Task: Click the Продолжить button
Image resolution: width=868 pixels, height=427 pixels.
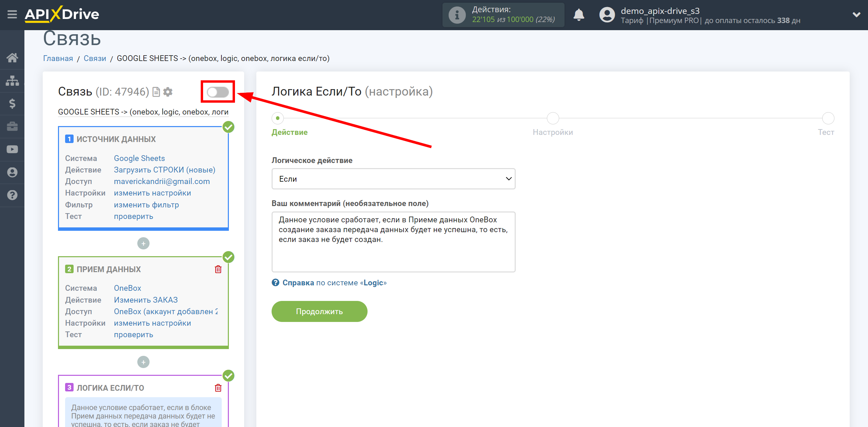Action: tap(319, 311)
